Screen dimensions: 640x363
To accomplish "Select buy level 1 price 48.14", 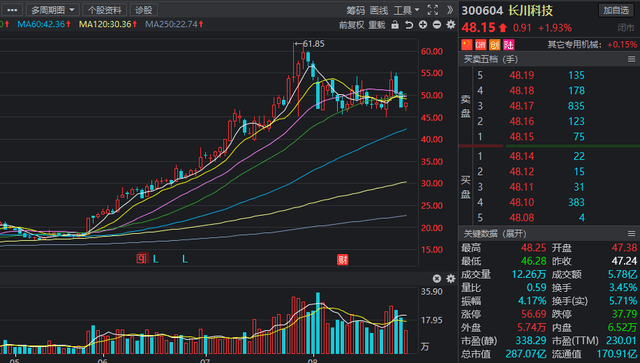I will tap(522, 156).
